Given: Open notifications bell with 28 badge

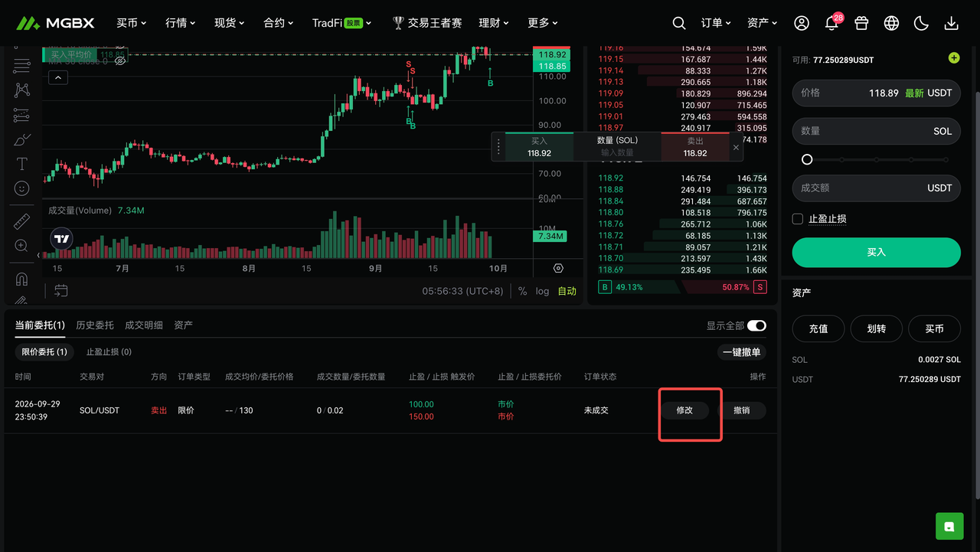Looking at the screenshot, I should tap(831, 23).
